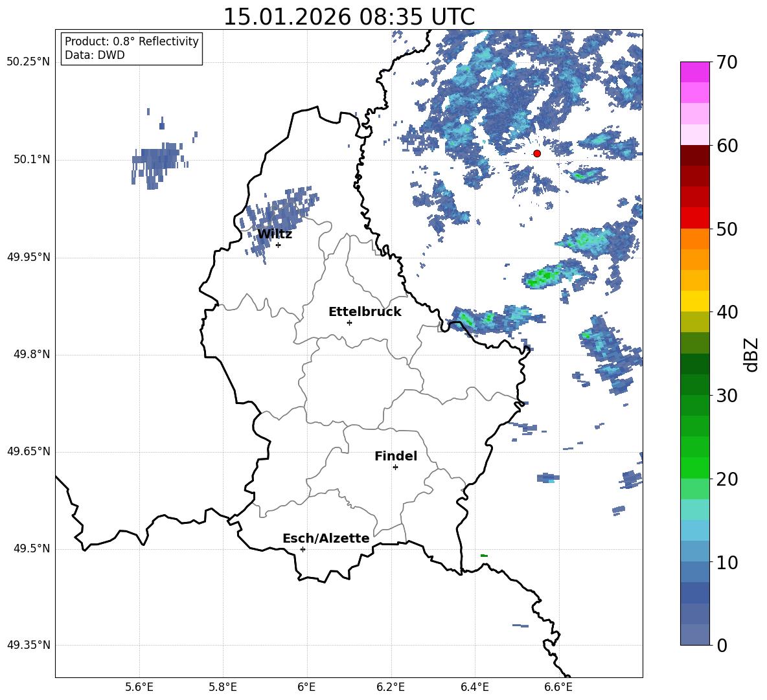Screen dimensions: 767x700
Task: Click the 49.5°N latitude label
Action: [x=31, y=548]
